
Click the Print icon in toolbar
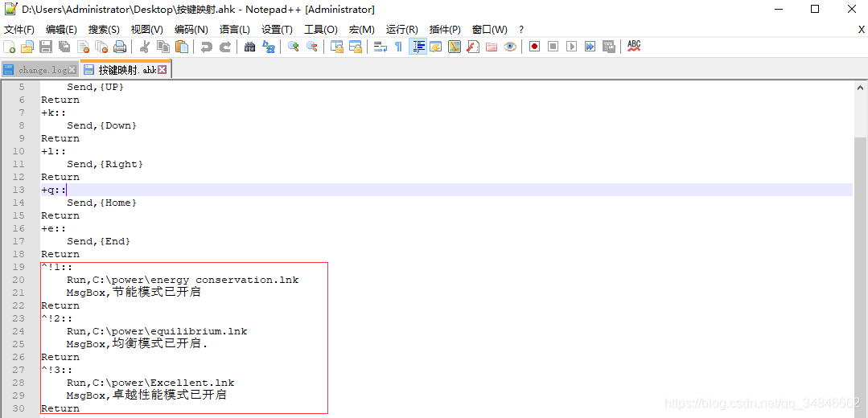(120, 47)
